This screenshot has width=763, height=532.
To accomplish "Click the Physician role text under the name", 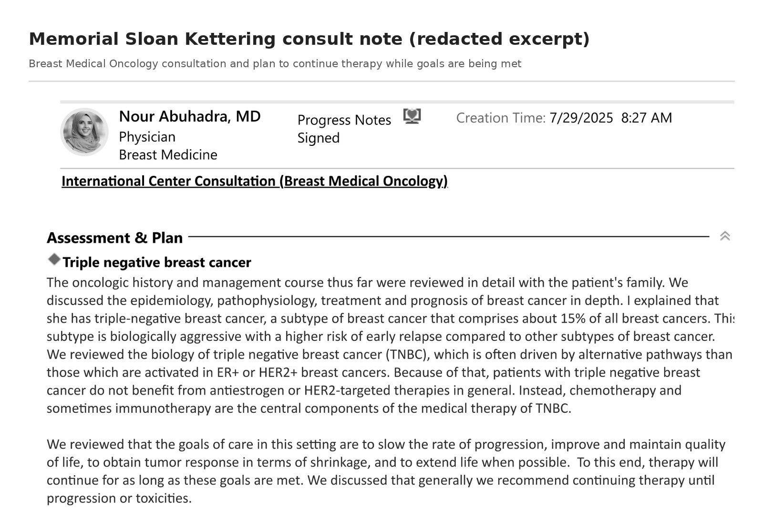I will click(147, 137).
